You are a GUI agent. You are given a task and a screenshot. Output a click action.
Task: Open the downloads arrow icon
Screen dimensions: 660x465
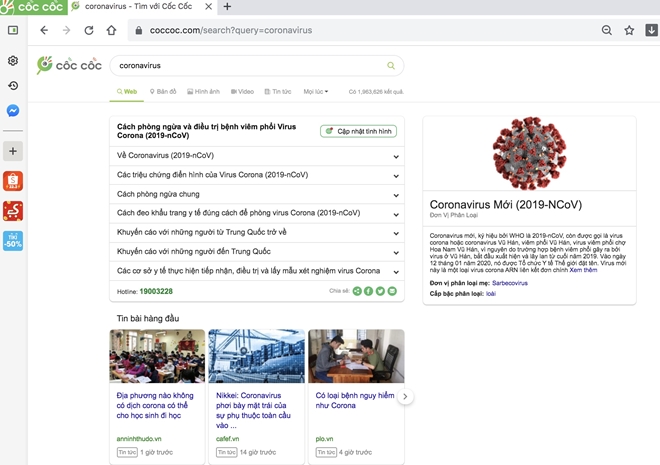[x=652, y=30]
